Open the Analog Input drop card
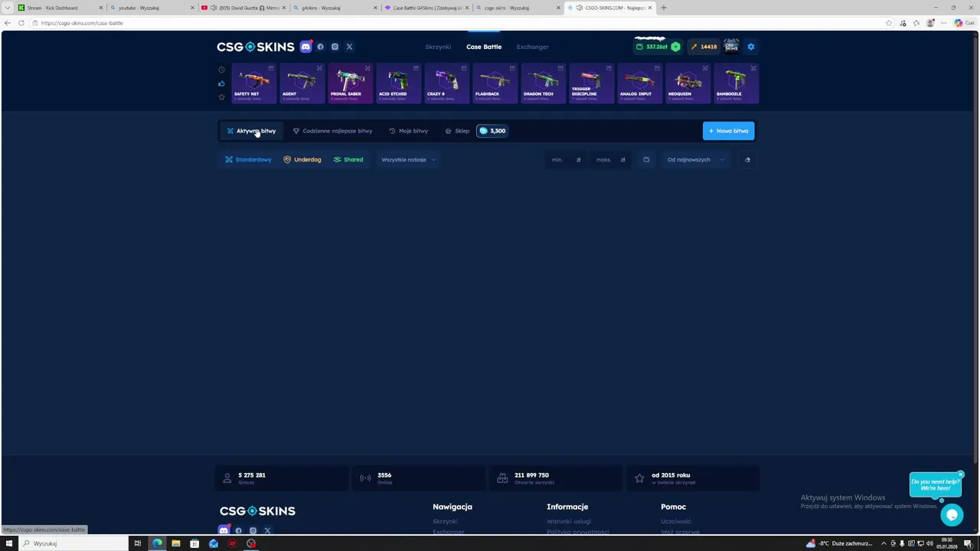980x551 pixels. (639, 83)
